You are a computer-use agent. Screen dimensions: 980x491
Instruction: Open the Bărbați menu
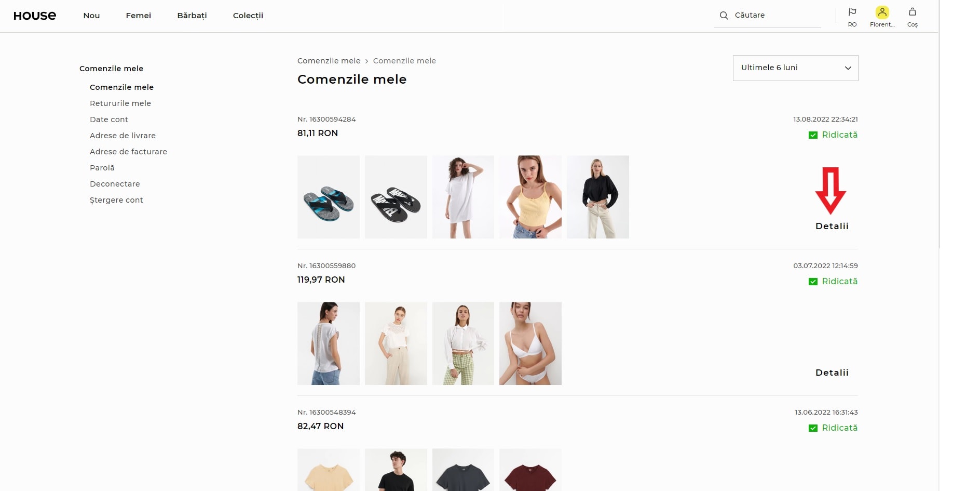coord(192,16)
